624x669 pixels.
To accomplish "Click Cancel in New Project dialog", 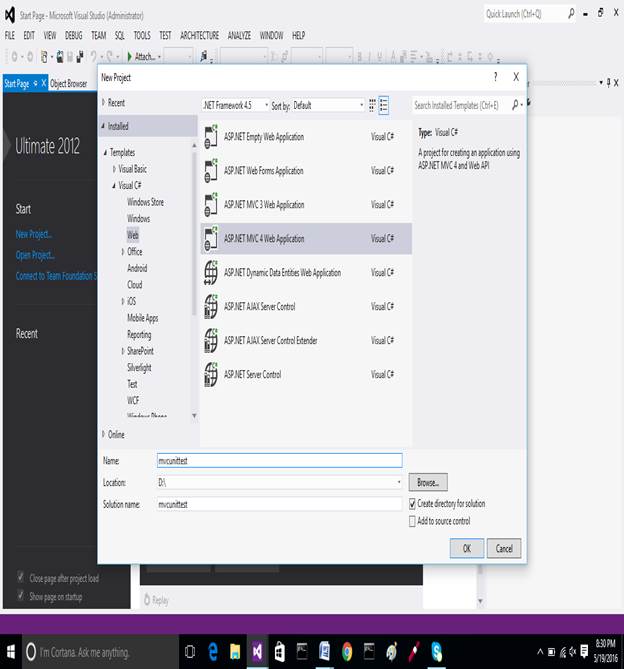I will pos(504,548).
